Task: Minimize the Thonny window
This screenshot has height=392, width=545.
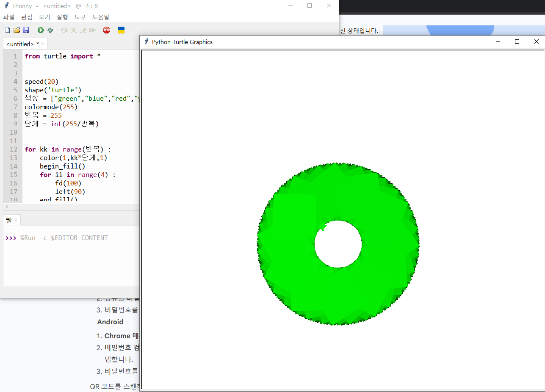Action: tap(290, 6)
